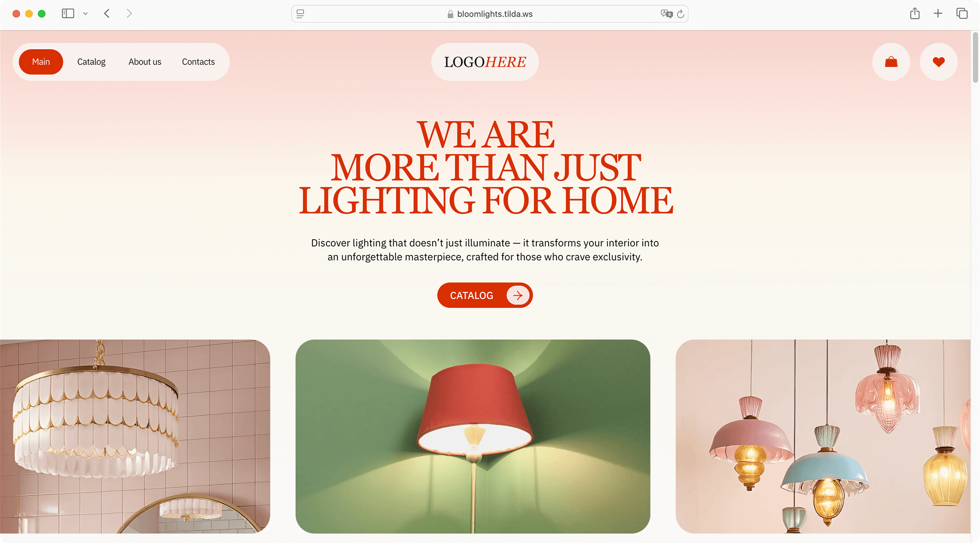Screen dimensions: 980x543
Task: Click the translate page icon
Action: 667,14
